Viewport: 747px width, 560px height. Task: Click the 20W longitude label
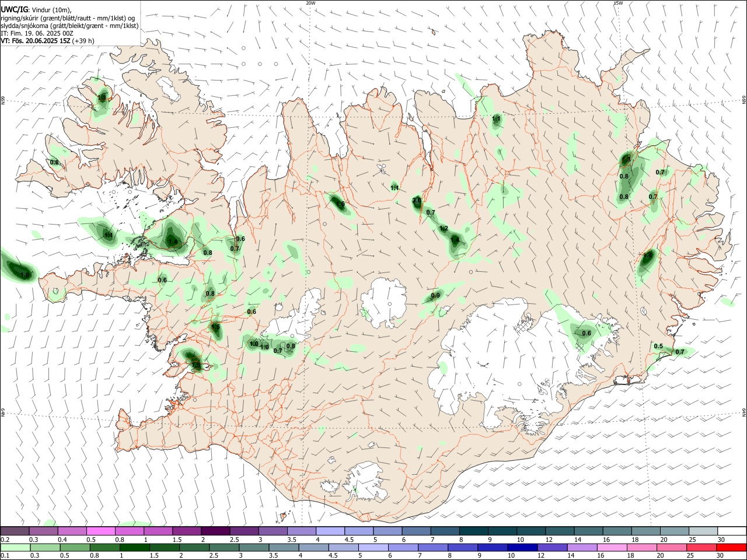(311, 3)
